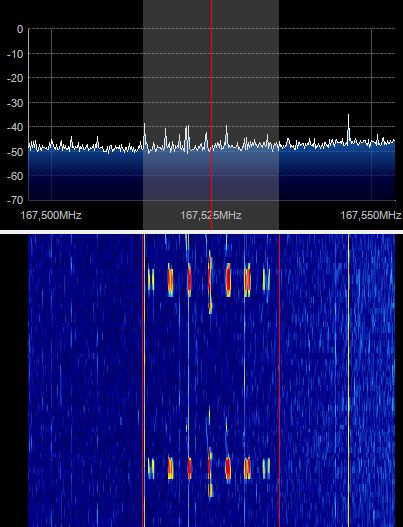Click the 167,550MHz frequency label
This screenshot has width=403, height=527.
coord(371,215)
